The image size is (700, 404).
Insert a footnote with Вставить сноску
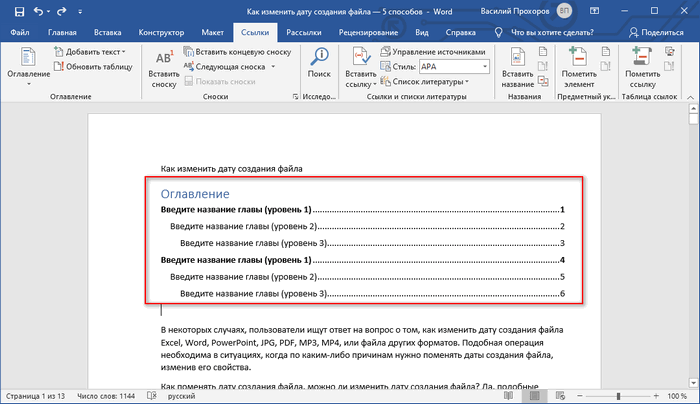[163, 69]
